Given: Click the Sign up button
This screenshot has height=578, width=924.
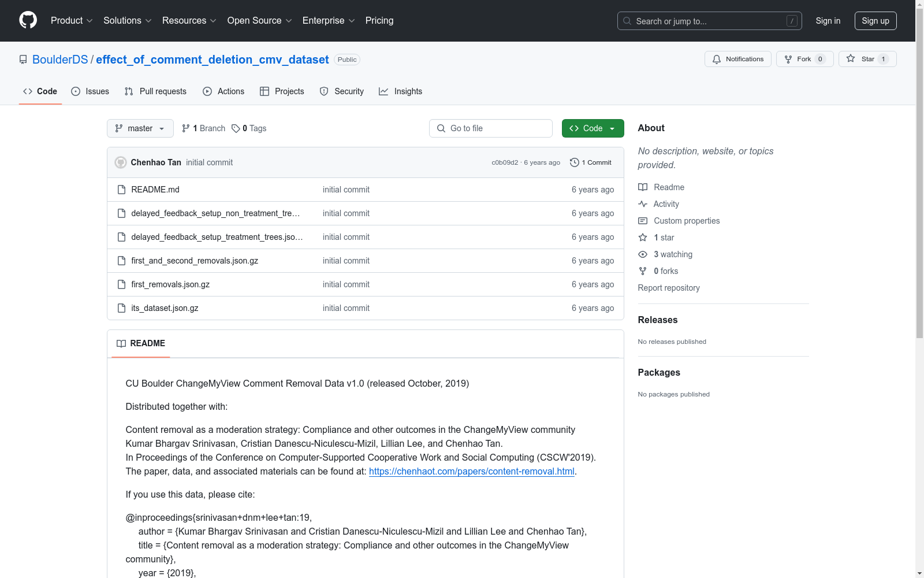Looking at the screenshot, I should (x=875, y=21).
